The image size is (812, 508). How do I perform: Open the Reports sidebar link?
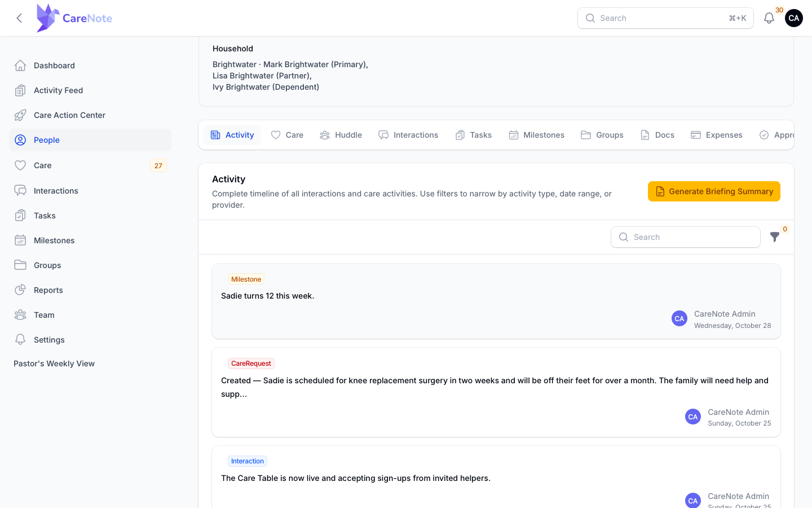pyautogui.click(x=90, y=290)
